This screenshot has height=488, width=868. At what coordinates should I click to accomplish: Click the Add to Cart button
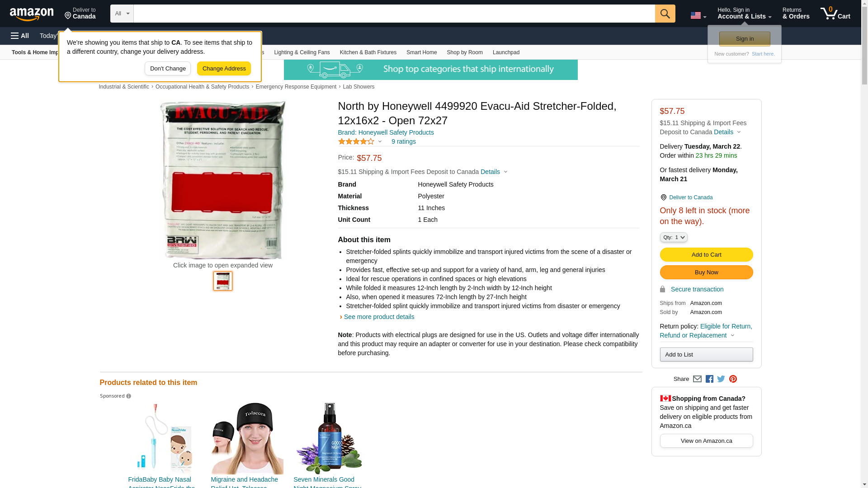[x=706, y=255]
